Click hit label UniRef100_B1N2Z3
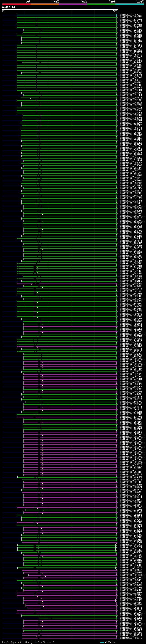 click(131, 567)
